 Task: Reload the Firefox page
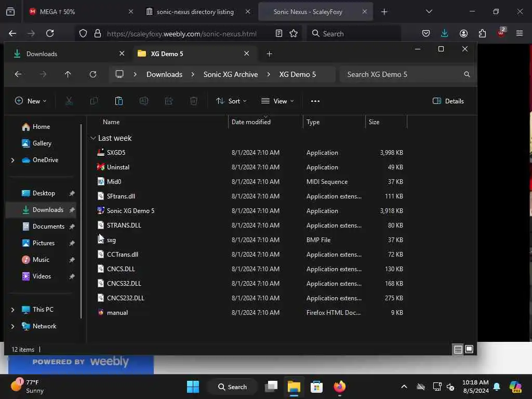tap(50, 33)
